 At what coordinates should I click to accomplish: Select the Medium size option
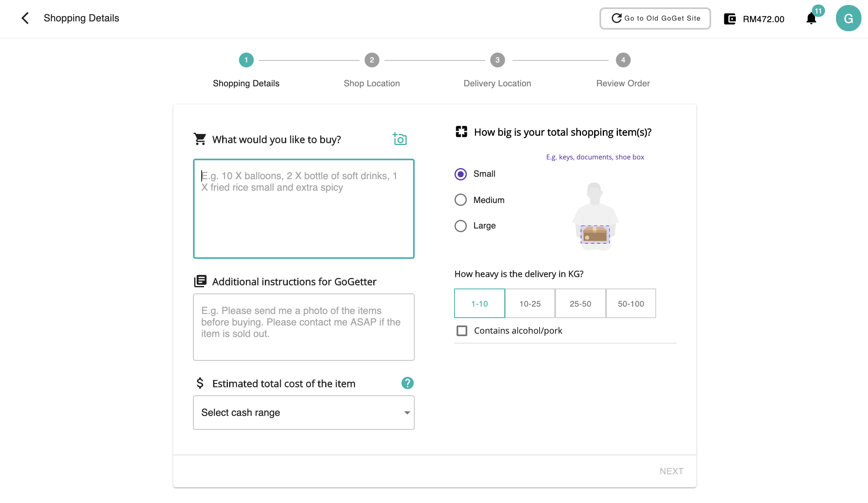(x=461, y=200)
